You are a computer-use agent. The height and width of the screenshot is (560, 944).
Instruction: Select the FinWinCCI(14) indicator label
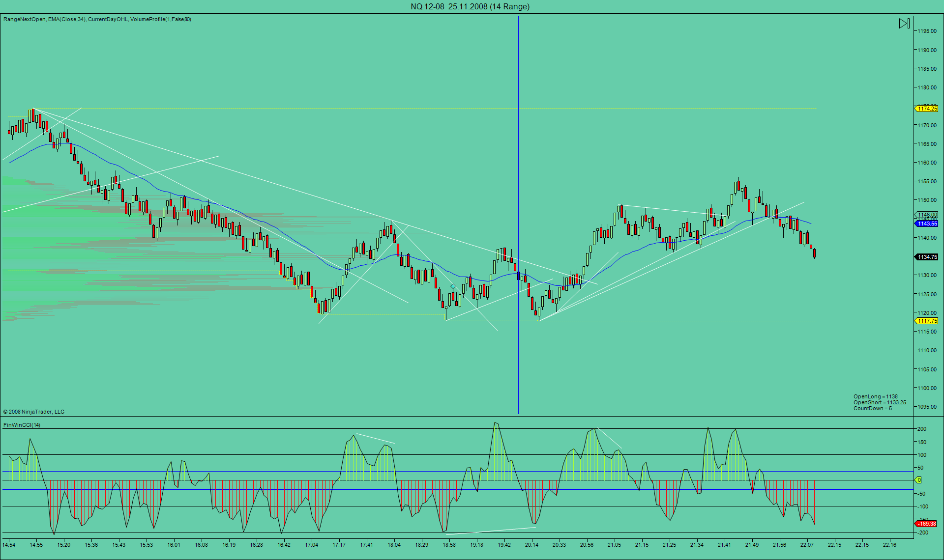(x=22, y=425)
